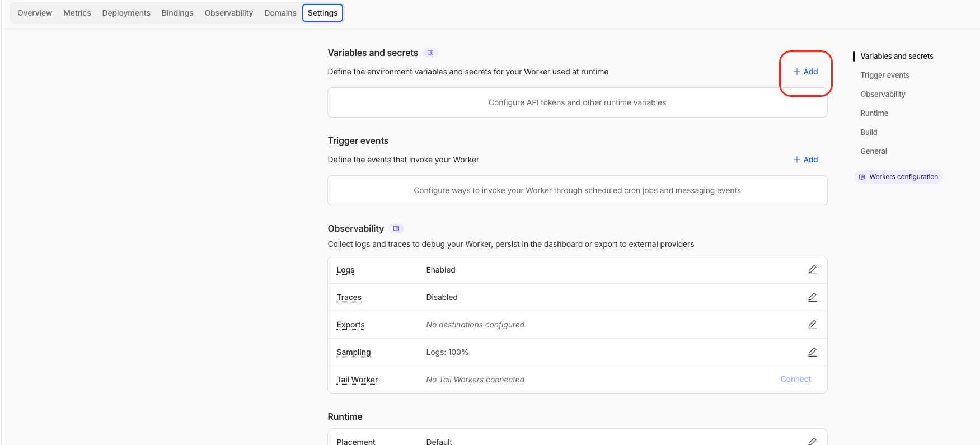Jump to Observability in side navigation
Viewport: 980px width, 445px height.
coord(883,94)
